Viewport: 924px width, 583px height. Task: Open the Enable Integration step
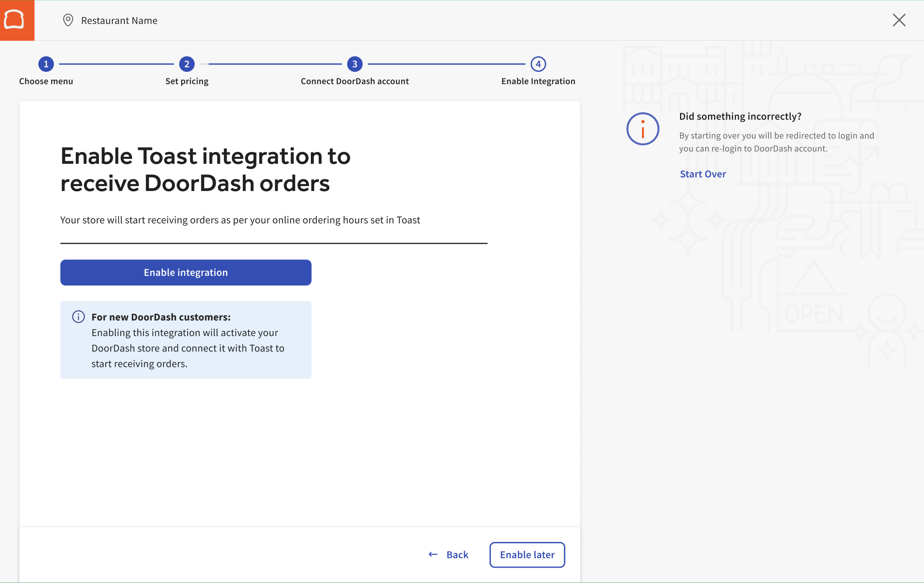tap(538, 81)
